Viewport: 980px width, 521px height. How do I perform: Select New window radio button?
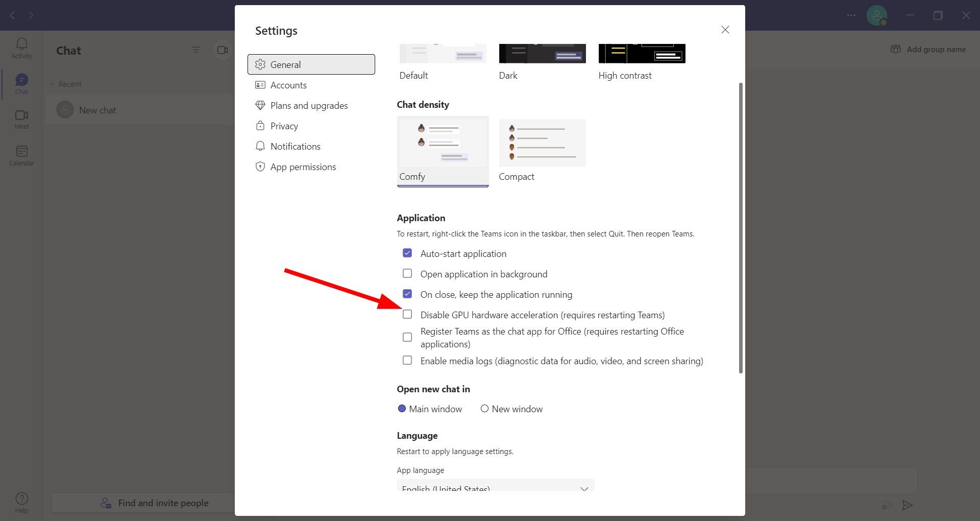(484, 409)
